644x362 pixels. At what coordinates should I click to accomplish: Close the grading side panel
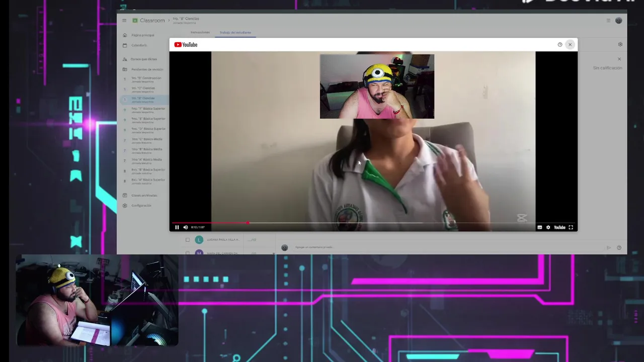(619, 59)
